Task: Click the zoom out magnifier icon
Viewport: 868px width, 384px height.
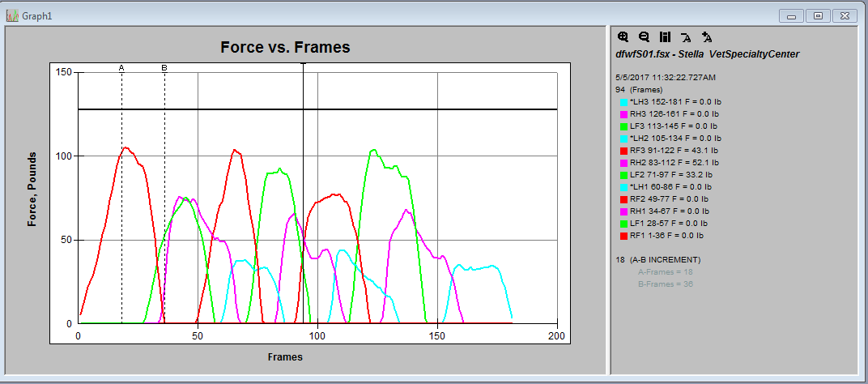Action: coord(644,37)
